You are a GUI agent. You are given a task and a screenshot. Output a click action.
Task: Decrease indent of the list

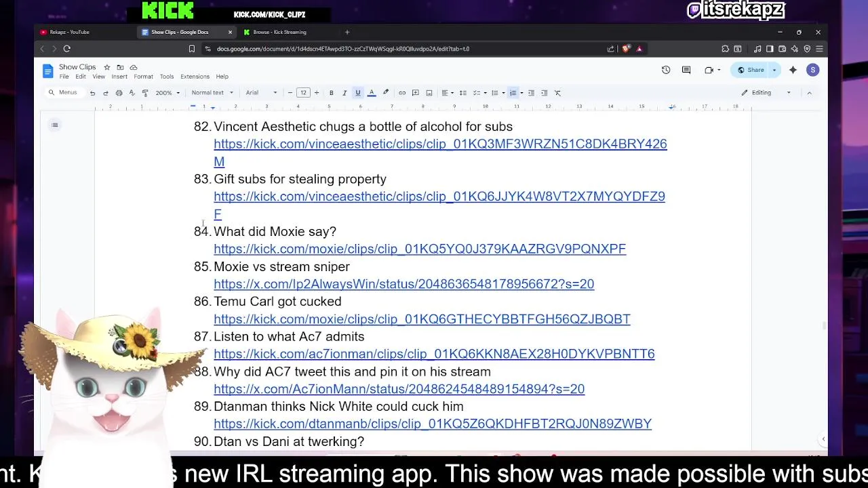[x=531, y=93]
